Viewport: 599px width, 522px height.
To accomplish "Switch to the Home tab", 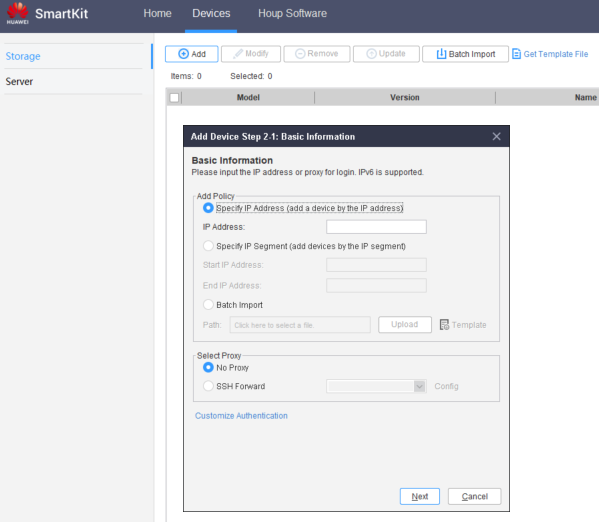I will (x=157, y=13).
